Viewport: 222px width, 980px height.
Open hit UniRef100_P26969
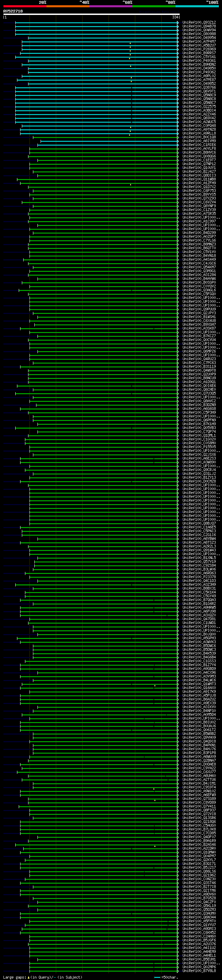click(x=199, y=49)
